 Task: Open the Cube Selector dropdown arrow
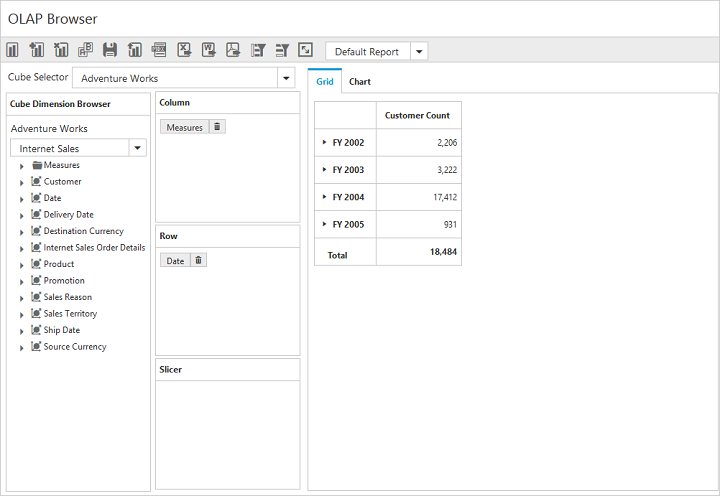point(286,78)
